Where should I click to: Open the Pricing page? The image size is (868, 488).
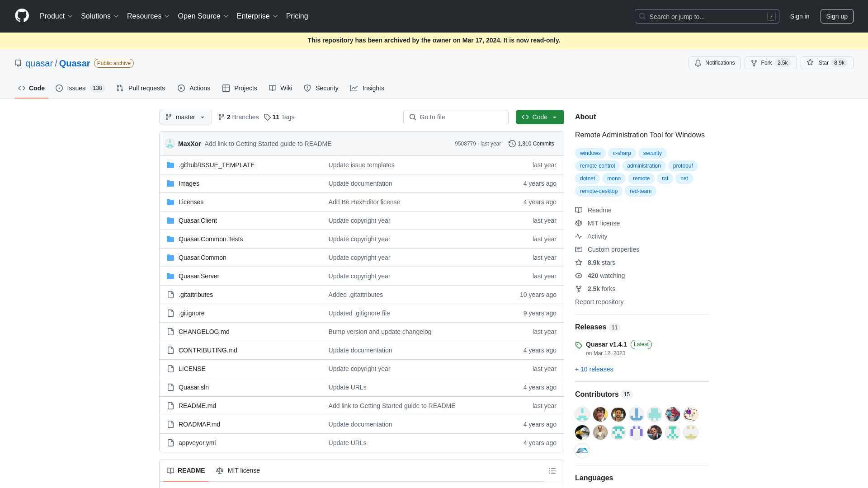click(297, 16)
